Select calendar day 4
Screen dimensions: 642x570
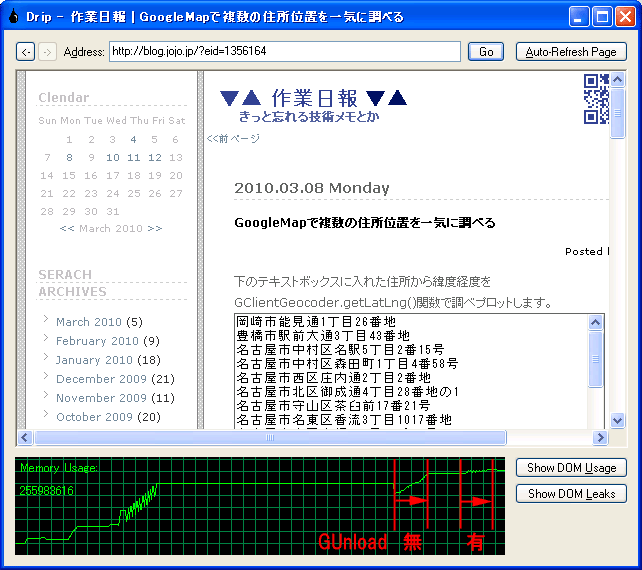[x=133, y=140]
